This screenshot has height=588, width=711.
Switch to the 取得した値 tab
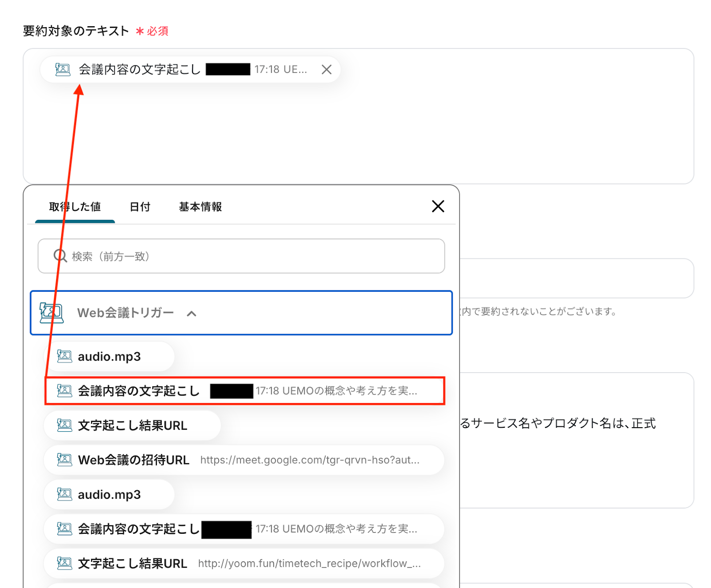tap(75, 207)
